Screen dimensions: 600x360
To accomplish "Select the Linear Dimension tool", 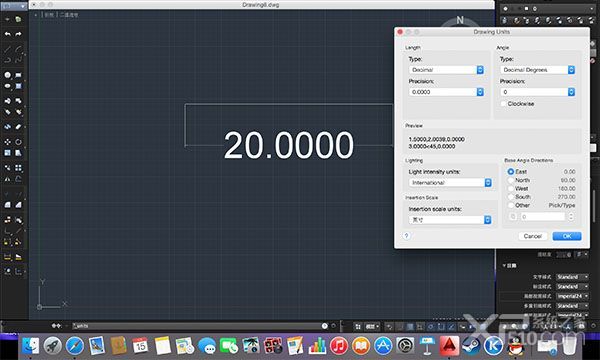I will click(x=8, y=257).
